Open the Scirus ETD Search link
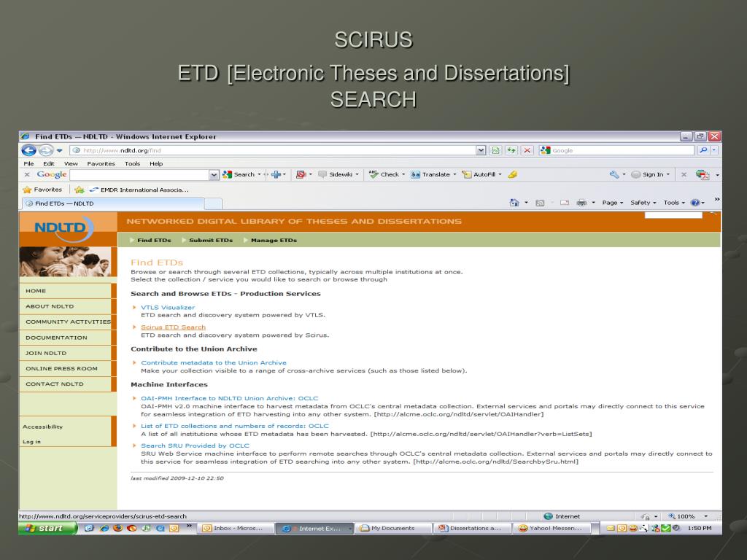Screen dimensions: 747x560 173,327
